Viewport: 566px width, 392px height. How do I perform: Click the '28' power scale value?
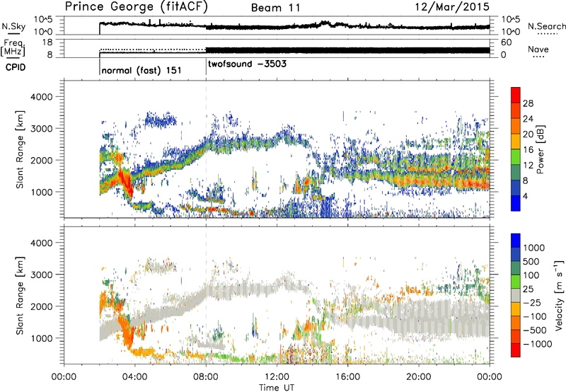(528, 103)
